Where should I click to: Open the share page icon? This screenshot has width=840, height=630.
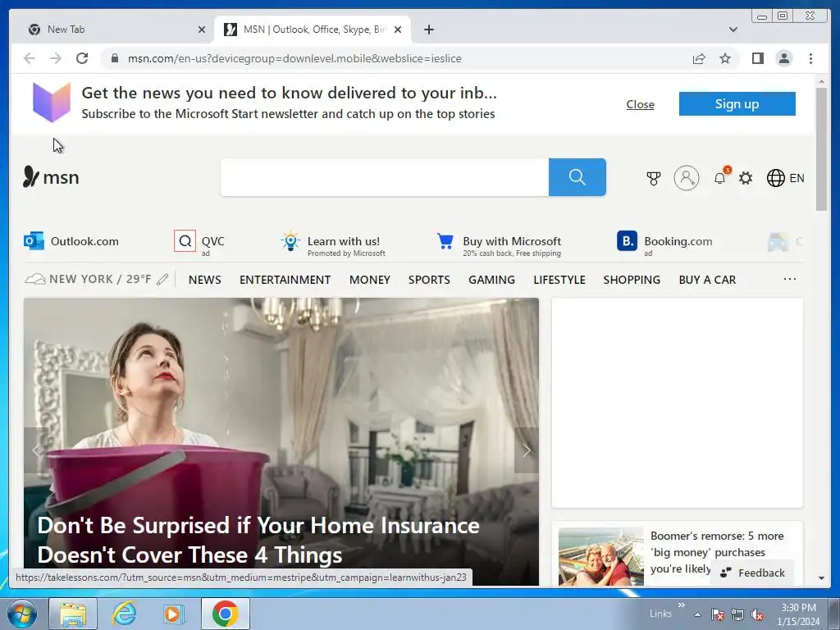699,58
